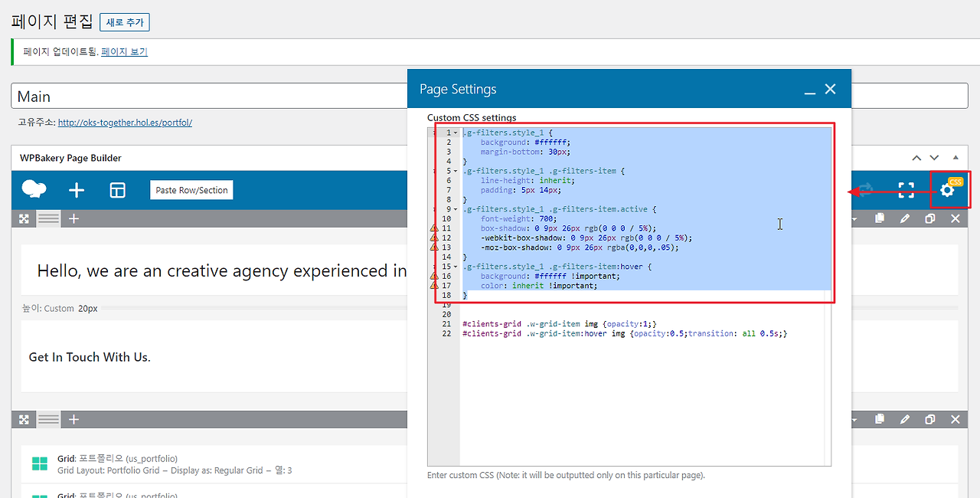Screen dimensions: 980x498
Task: Copy the first row with the paste-copy icon
Action: pyautogui.click(x=880, y=218)
